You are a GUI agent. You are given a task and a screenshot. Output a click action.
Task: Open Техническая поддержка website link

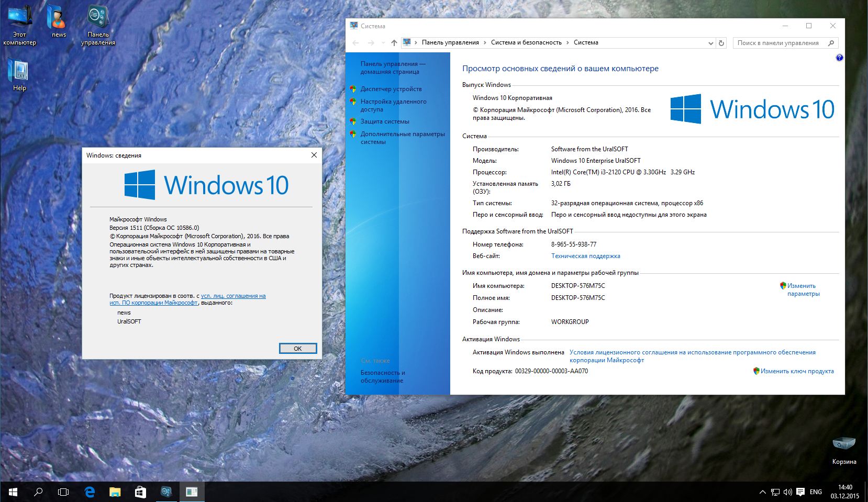(585, 256)
